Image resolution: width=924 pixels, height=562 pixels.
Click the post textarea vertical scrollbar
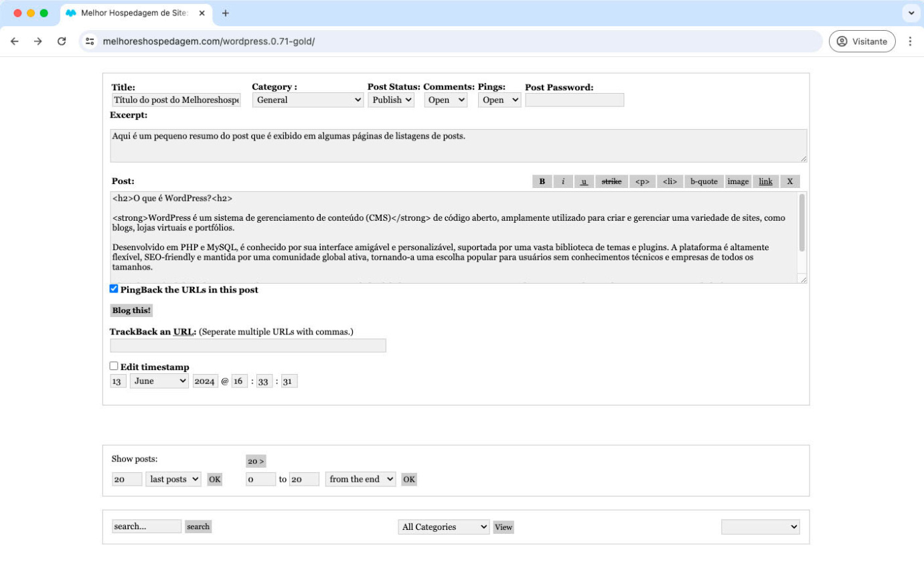click(x=802, y=223)
